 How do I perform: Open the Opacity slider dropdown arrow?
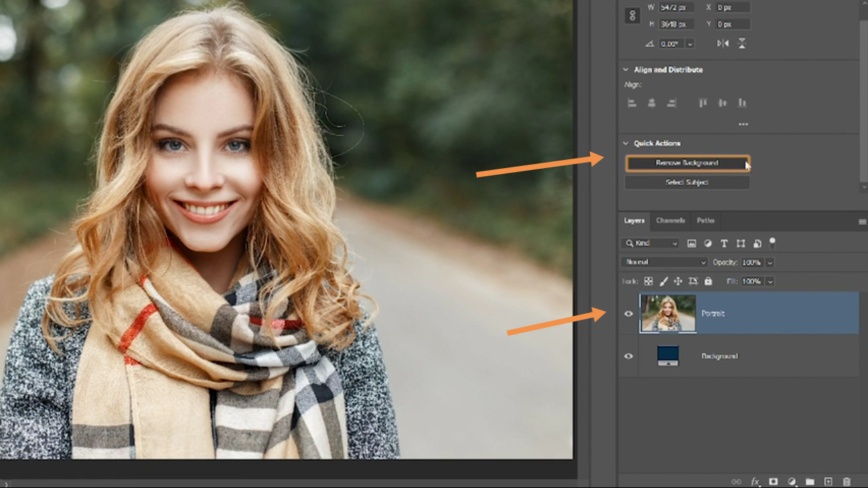pos(770,262)
